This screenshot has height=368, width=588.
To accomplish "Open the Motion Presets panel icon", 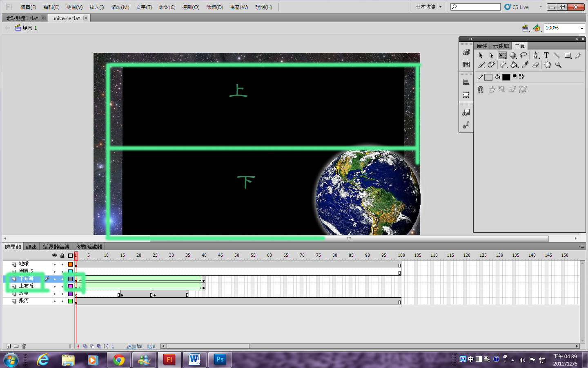I will pyautogui.click(x=466, y=125).
